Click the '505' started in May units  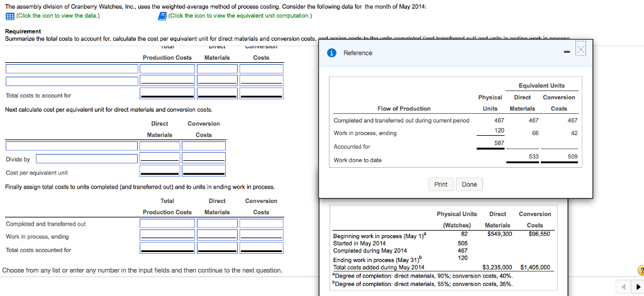coord(462,243)
